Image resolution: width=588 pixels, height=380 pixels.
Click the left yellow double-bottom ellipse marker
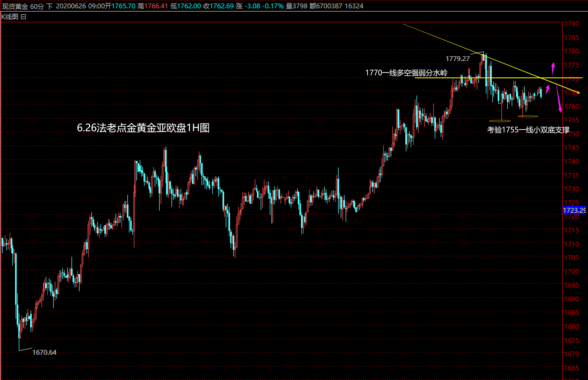[x=500, y=121]
